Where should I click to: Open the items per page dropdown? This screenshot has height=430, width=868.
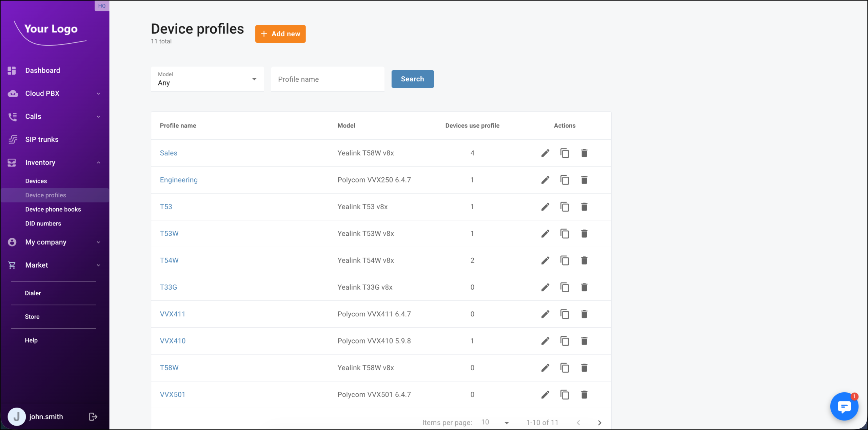(x=495, y=423)
